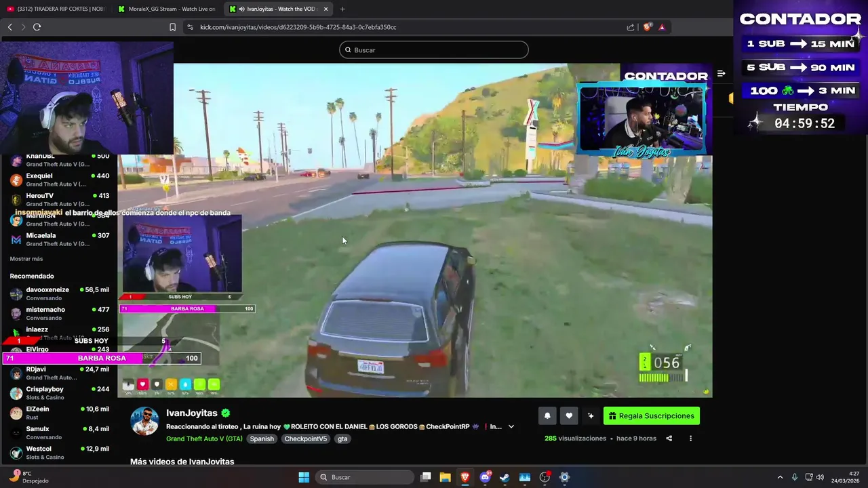Open the Micaelala channel in the sidebar
Viewport: 868px width, 488px height.
[59, 239]
